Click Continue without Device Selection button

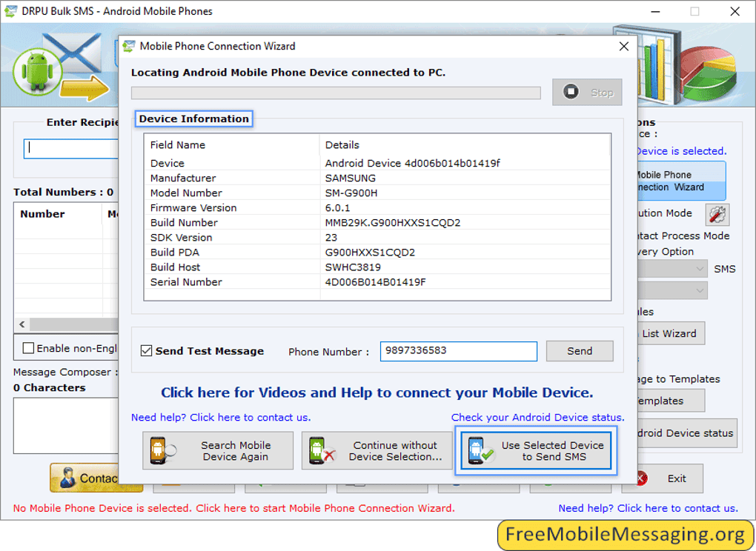(377, 450)
